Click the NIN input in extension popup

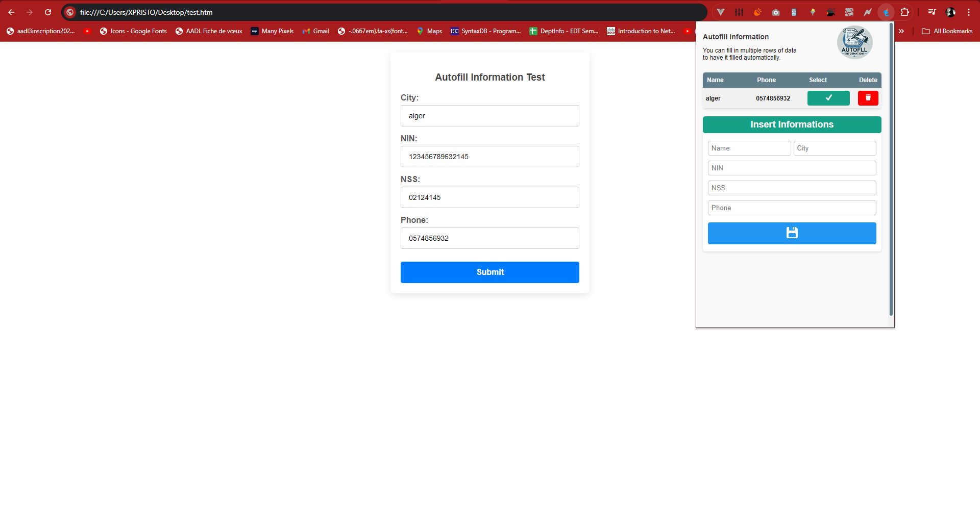tap(792, 168)
